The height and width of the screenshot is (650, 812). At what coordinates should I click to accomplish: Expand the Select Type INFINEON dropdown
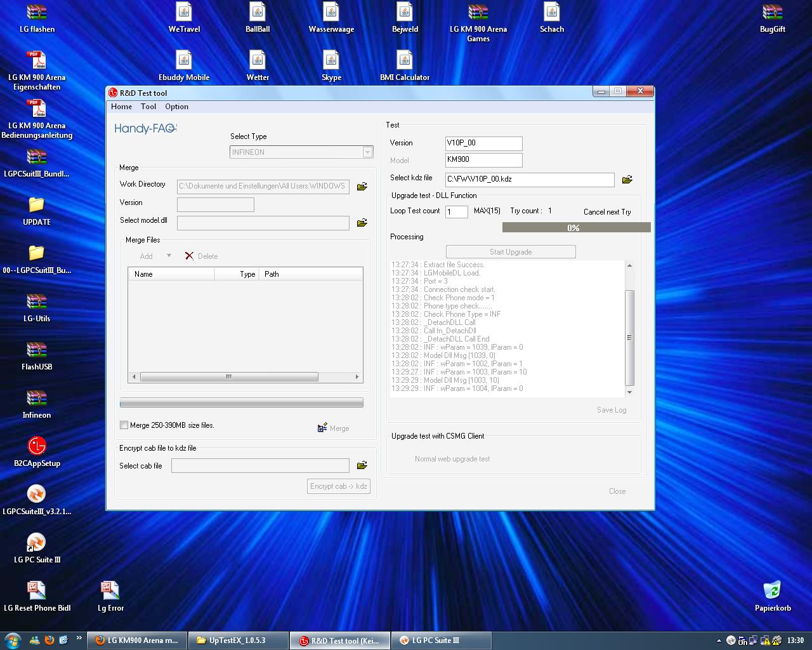tap(367, 152)
